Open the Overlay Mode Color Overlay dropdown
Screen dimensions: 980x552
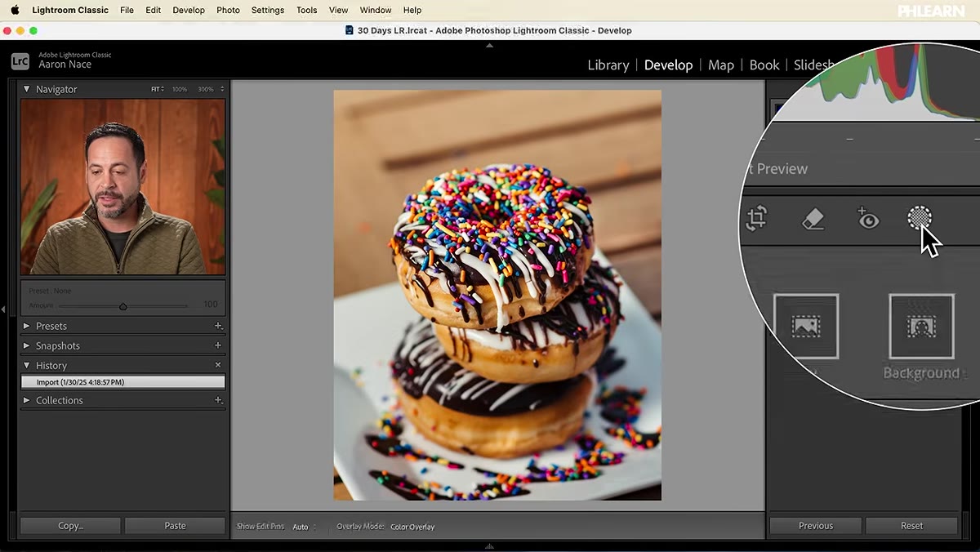pos(412,527)
